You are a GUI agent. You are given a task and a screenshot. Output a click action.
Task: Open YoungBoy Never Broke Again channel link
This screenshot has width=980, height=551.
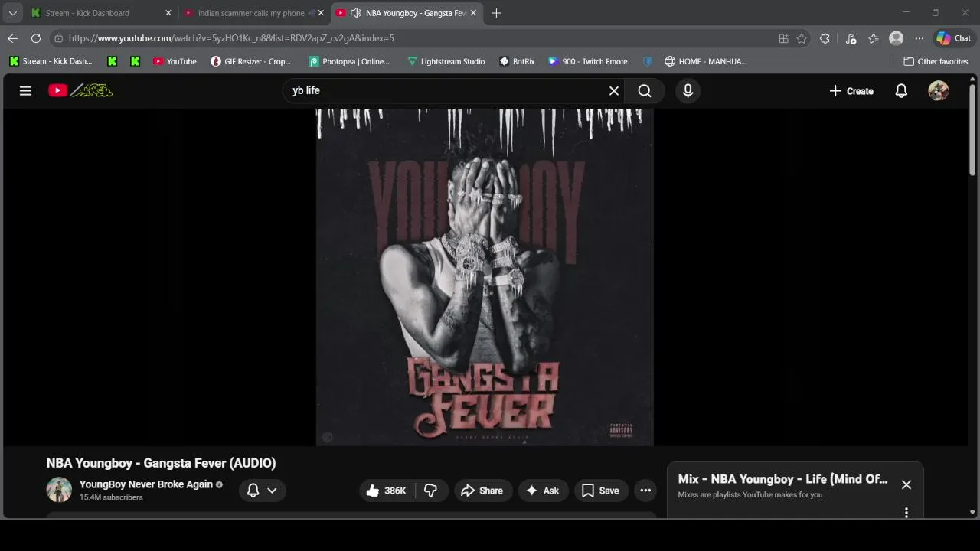[145, 484]
